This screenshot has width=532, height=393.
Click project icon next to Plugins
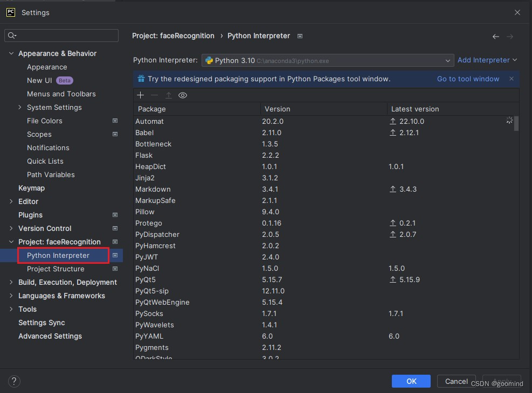115,215
